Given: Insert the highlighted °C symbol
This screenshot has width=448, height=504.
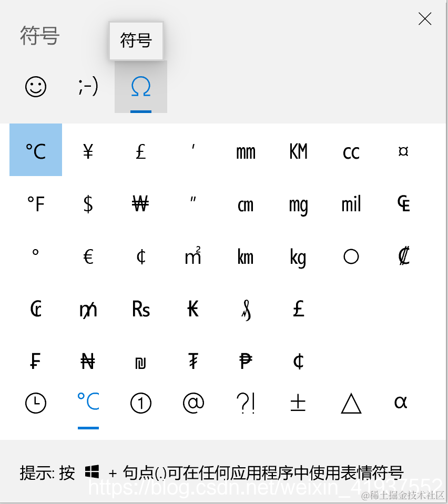Looking at the screenshot, I should coord(36,150).
